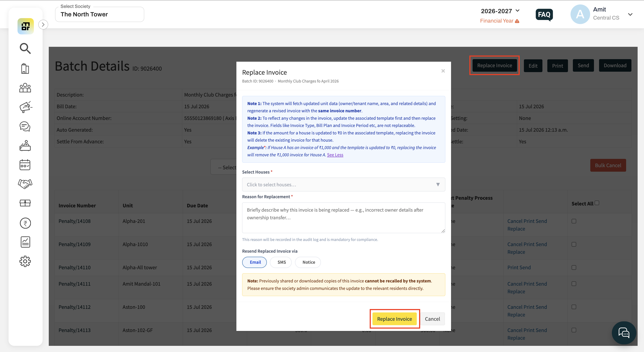
Task: Click the user avatar letter A
Action: (580, 14)
